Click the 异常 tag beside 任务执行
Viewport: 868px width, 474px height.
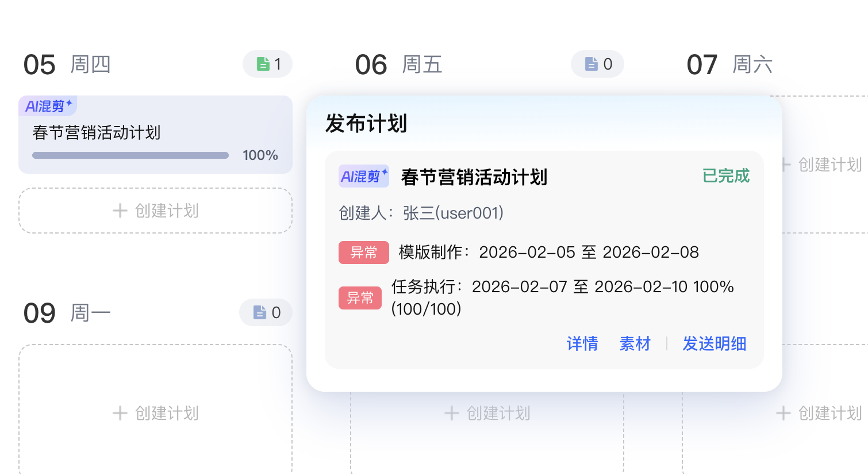[x=360, y=298]
